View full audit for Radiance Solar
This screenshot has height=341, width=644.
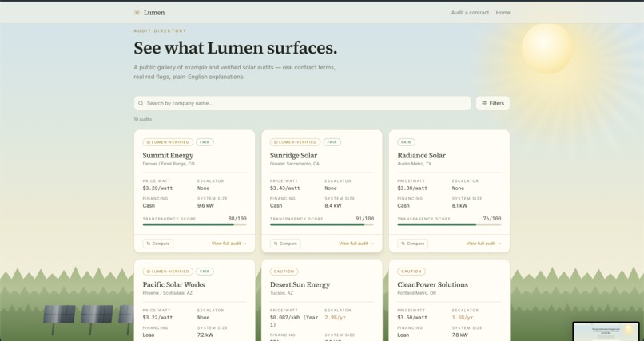(x=484, y=244)
